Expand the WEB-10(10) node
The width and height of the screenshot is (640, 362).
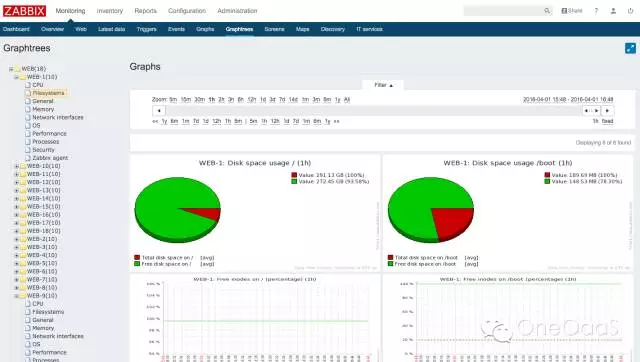click(17, 166)
